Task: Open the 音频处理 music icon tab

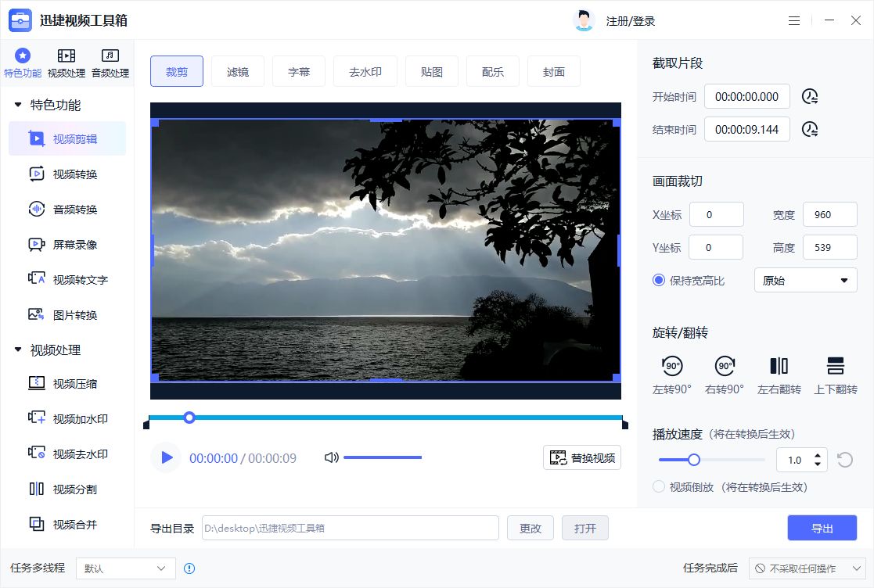Action: pos(110,63)
